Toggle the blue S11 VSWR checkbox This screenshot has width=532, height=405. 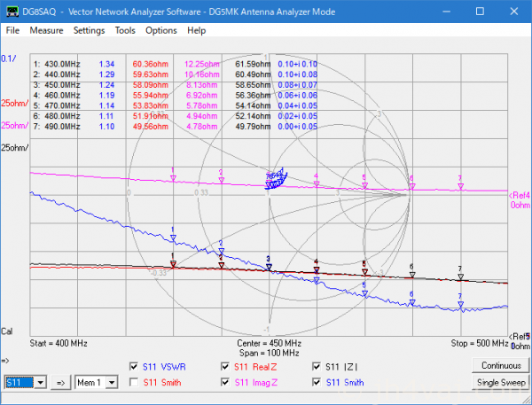(x=135, y=366)
